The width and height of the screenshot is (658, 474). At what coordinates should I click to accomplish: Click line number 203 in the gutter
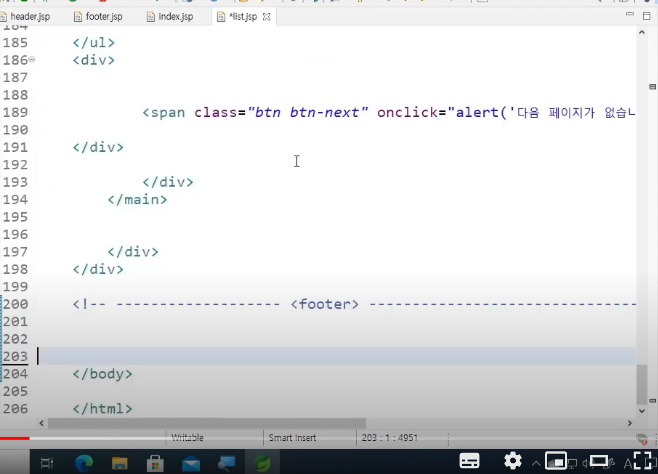click(x=16, y=356)
